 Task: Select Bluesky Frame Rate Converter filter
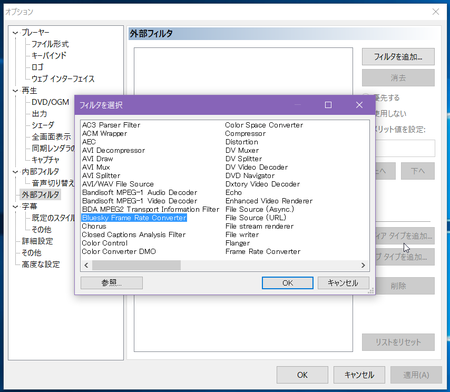tap(134, 218)
